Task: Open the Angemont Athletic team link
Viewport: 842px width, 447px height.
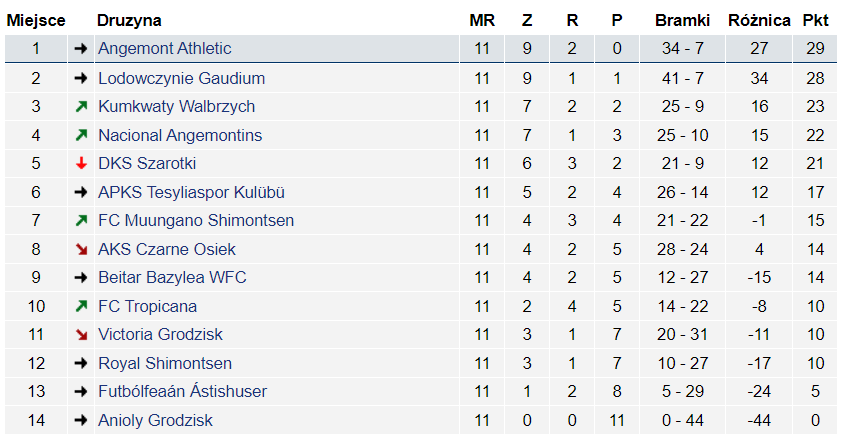Action: 164,49
